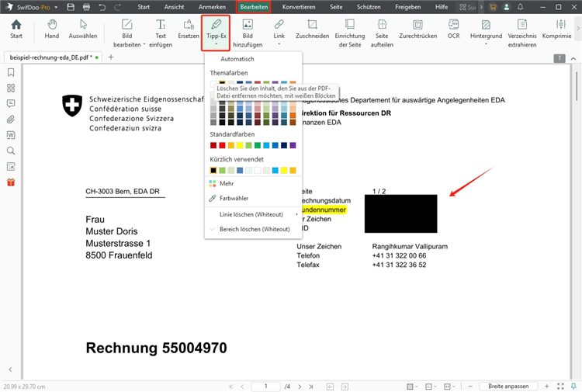Click the red gift icon in sidebar
582x392 pixels.
(11, 182)
